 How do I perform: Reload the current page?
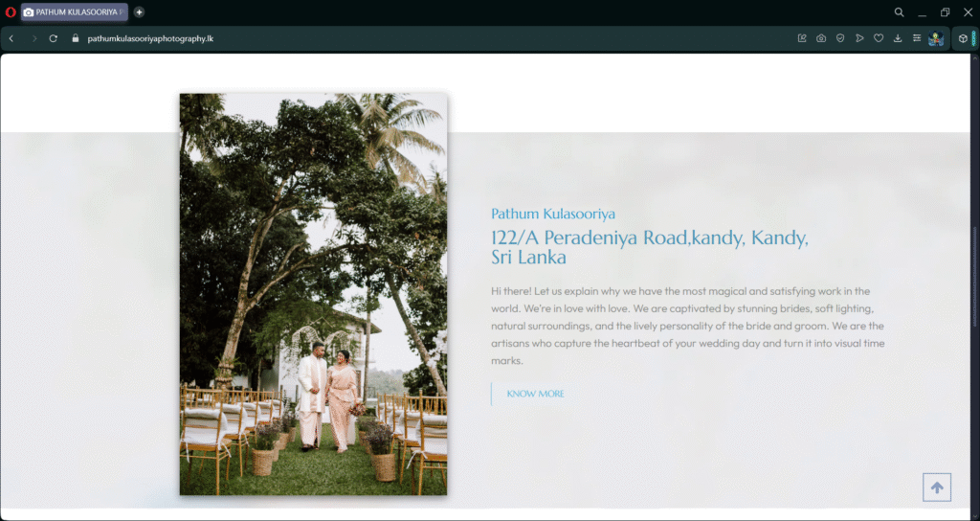[x=54, y=38]
